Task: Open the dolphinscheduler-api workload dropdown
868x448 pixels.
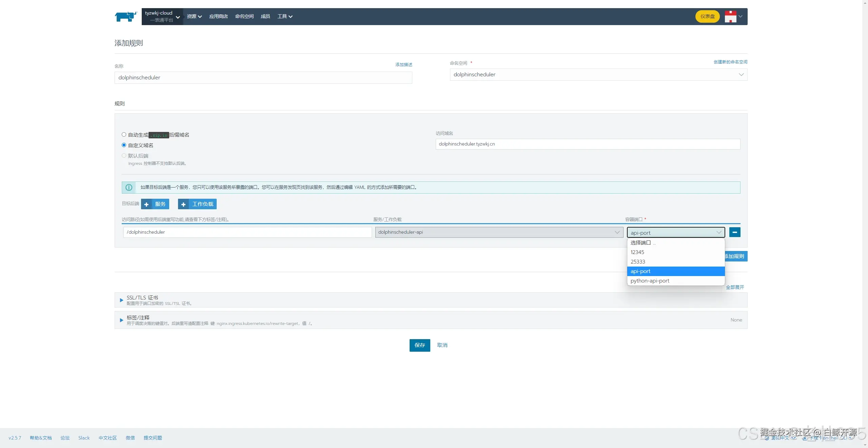Action: 499,232
